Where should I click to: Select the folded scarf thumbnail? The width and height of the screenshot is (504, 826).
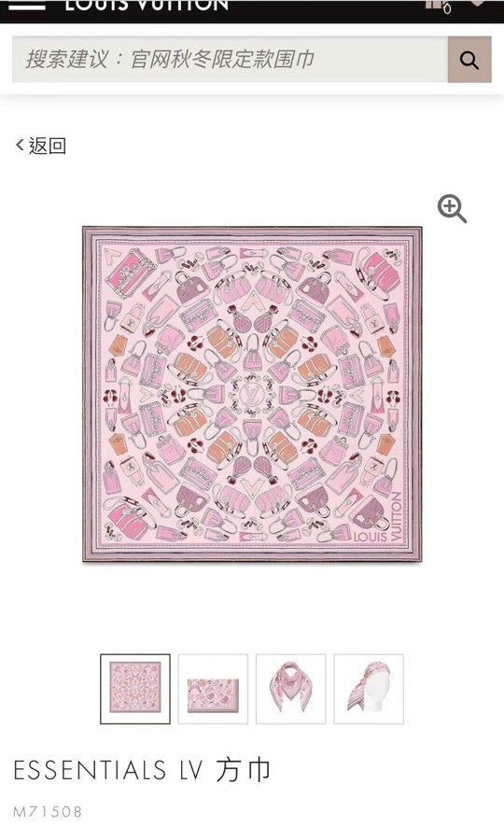213,689
